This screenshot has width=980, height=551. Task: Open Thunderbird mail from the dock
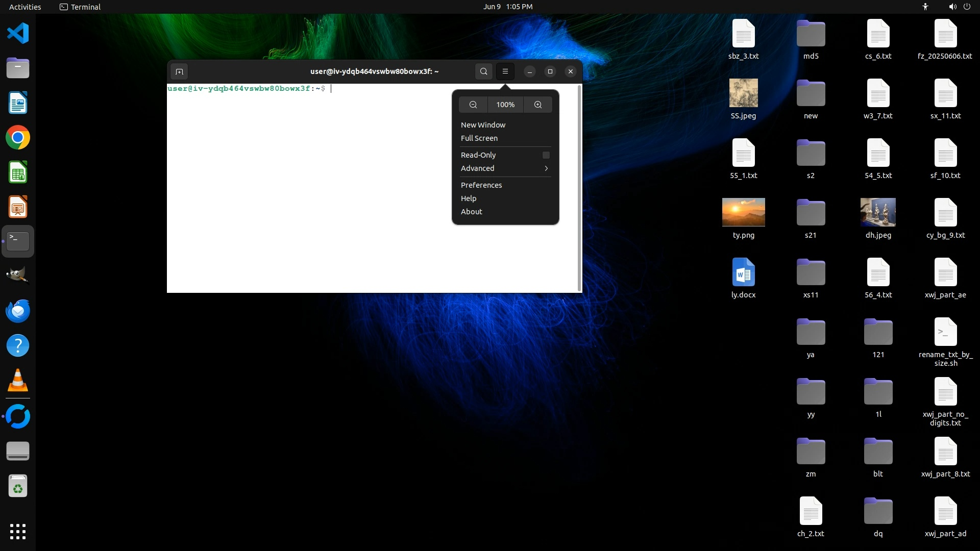tap(18, 311)
